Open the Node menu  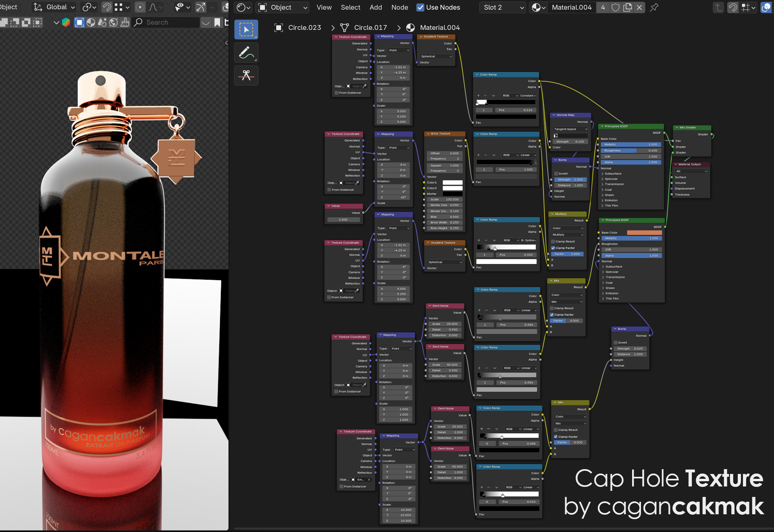pos(399,7)
